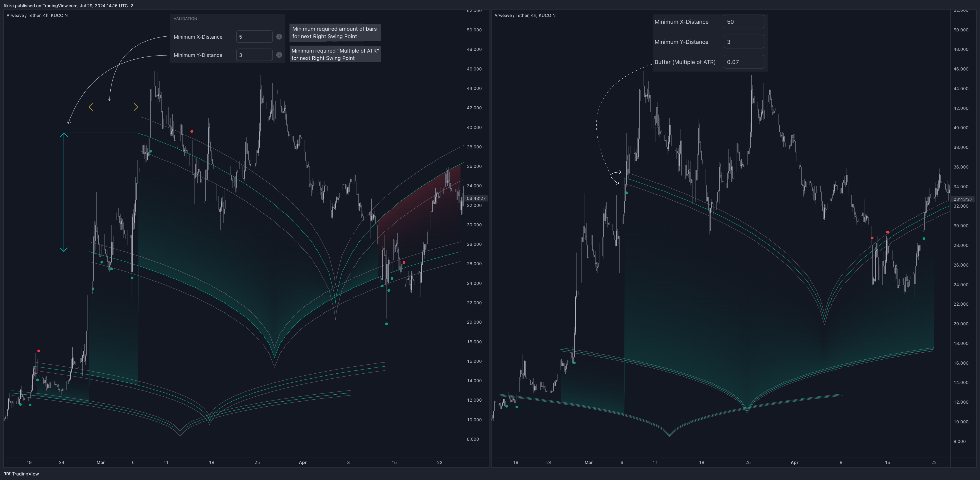Click the TradingView logo at bottom left
This screenshot has width=980, height=480.
point(21,473)
